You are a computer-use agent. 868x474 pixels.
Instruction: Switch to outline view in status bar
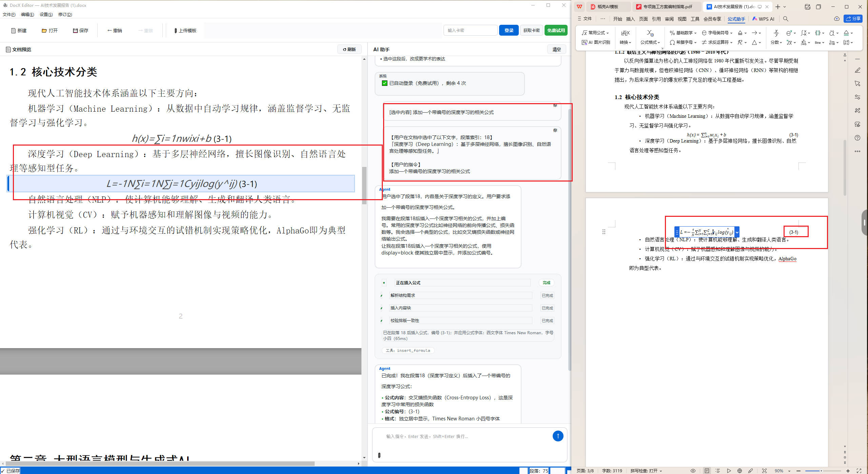[717, 471]
